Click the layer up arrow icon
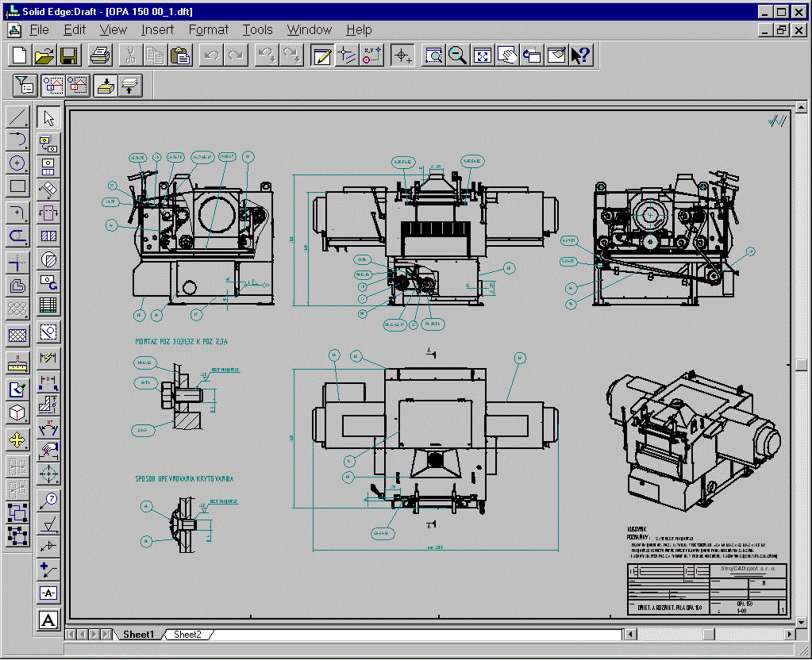 pos(129,86)
